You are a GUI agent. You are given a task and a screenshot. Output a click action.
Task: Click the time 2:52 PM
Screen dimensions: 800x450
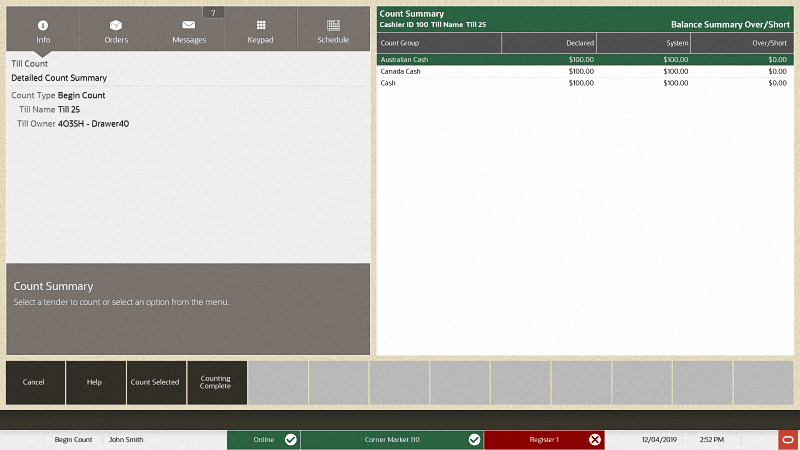click(x=712, y=439)
